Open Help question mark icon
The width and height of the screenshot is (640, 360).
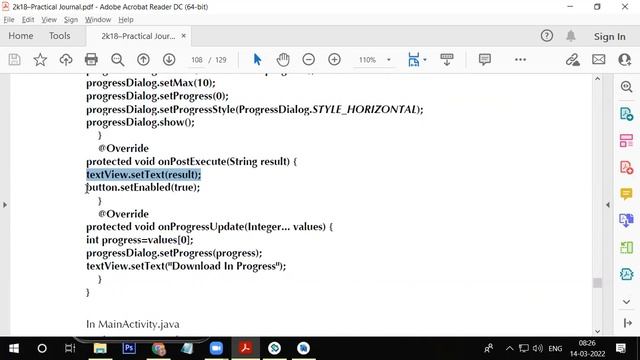547,36
